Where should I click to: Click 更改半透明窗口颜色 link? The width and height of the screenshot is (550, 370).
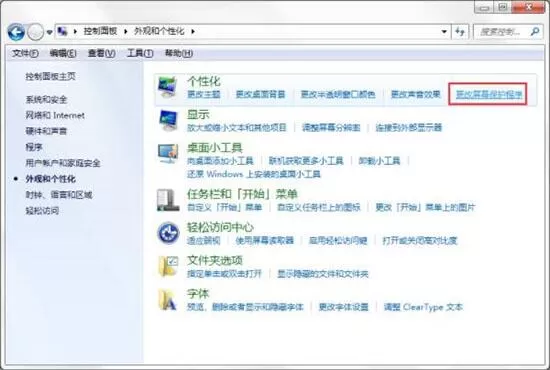(338, 94)
